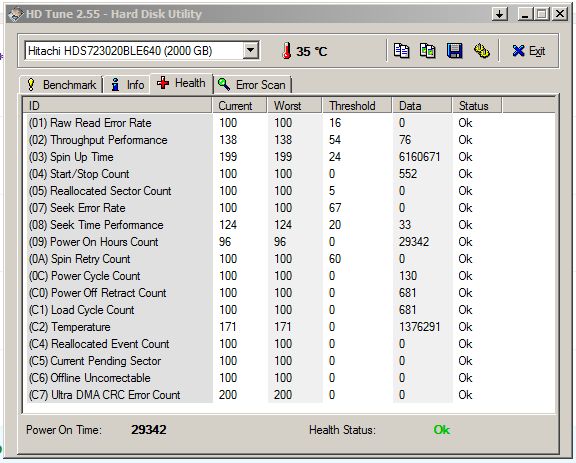Click the blue X Exit icon
The image size is (576, 463).
pyautogui.click(x=518, y=51)
